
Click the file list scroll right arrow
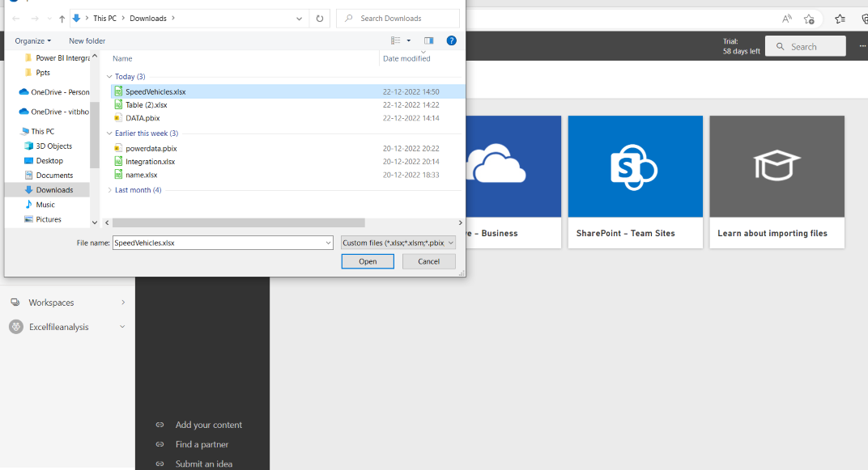[460, 222]
